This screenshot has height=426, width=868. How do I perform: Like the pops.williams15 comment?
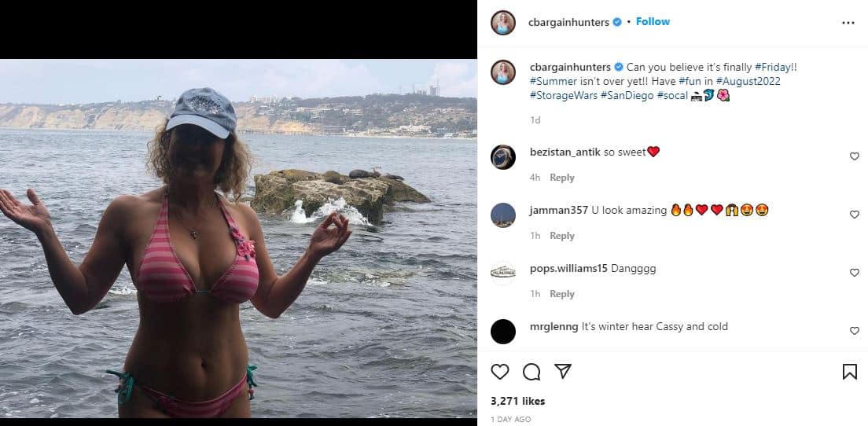[855, 273]
